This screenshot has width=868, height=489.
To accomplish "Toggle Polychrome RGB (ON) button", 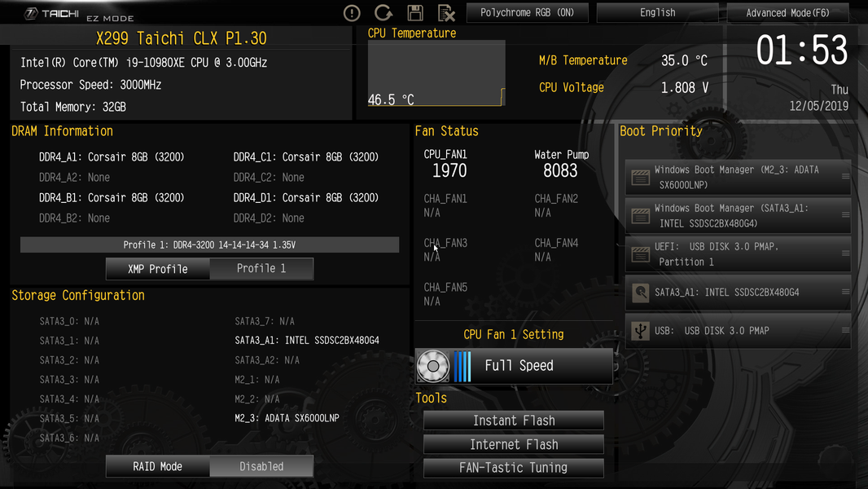I will pyautogui.click(x=527, y=13).
